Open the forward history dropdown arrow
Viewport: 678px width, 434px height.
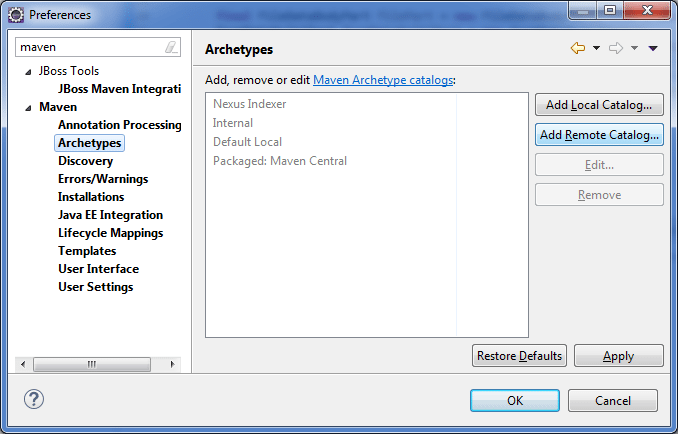[634, 48]
